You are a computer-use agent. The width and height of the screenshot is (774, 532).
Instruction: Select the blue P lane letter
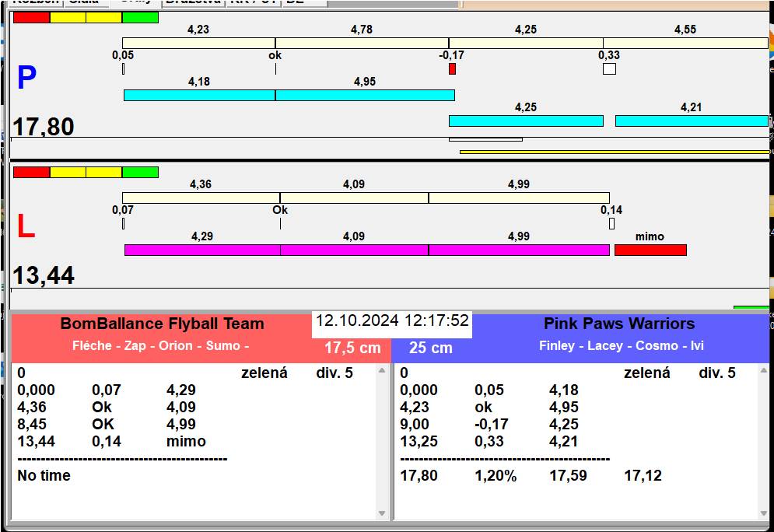point(26,78)
